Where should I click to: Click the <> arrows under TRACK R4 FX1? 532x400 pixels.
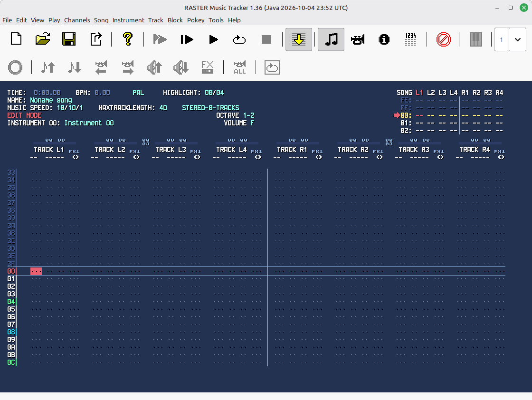[501, 157]
